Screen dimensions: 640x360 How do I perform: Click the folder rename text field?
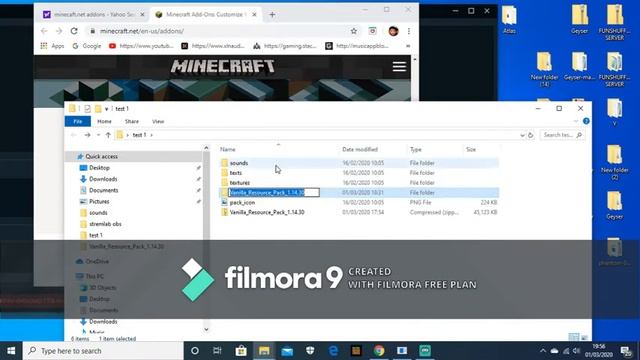[x=274, y=192]
